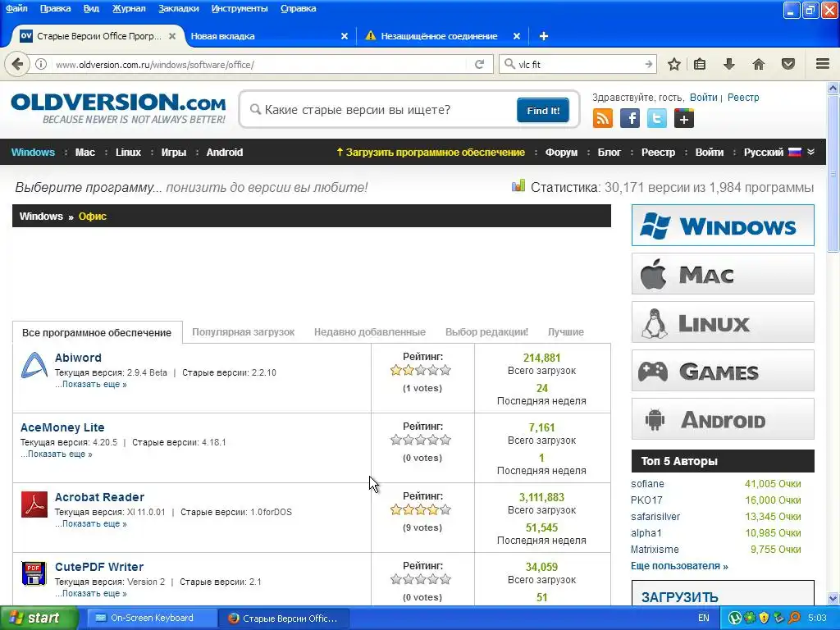
Task: Bookmark this page with the star icon
Action: pyautogui.click(x=674, y=64)
